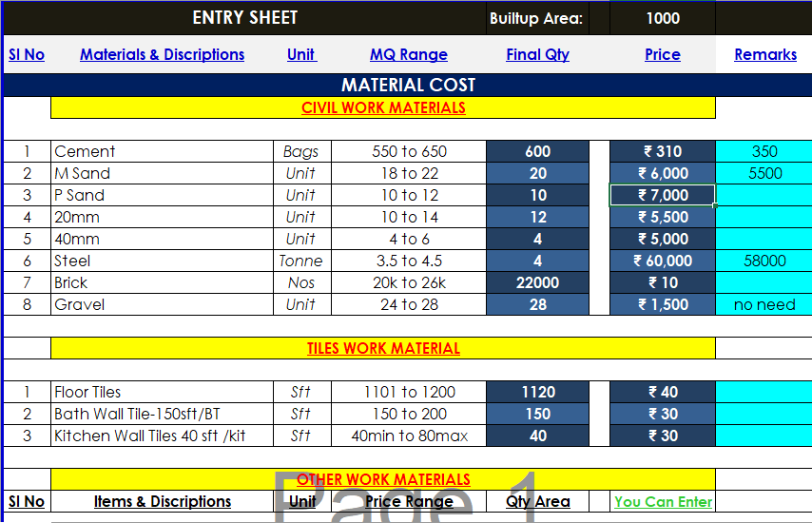Select the Cement material name cell

tap(162, 151)
